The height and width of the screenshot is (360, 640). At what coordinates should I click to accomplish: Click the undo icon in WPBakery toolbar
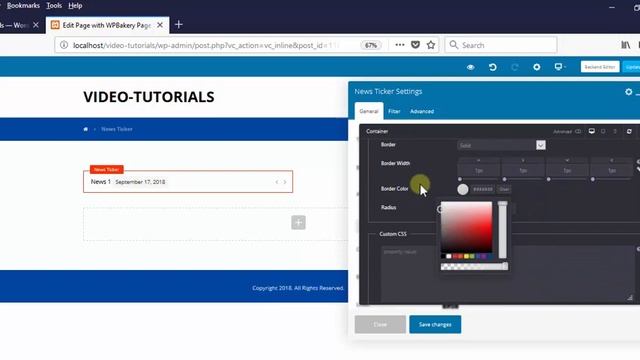tap(493, 67)
